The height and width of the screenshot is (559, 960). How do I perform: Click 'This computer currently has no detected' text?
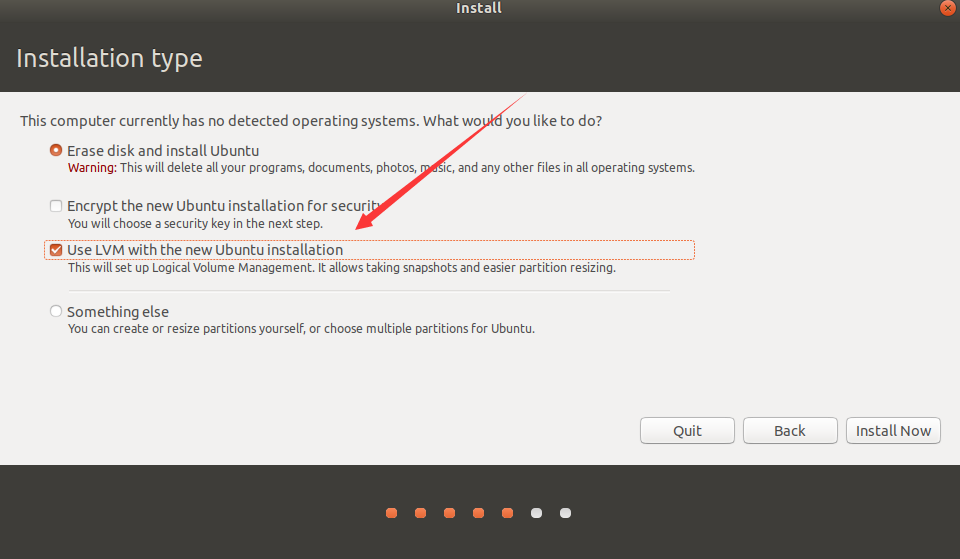(x=311, y=121)
